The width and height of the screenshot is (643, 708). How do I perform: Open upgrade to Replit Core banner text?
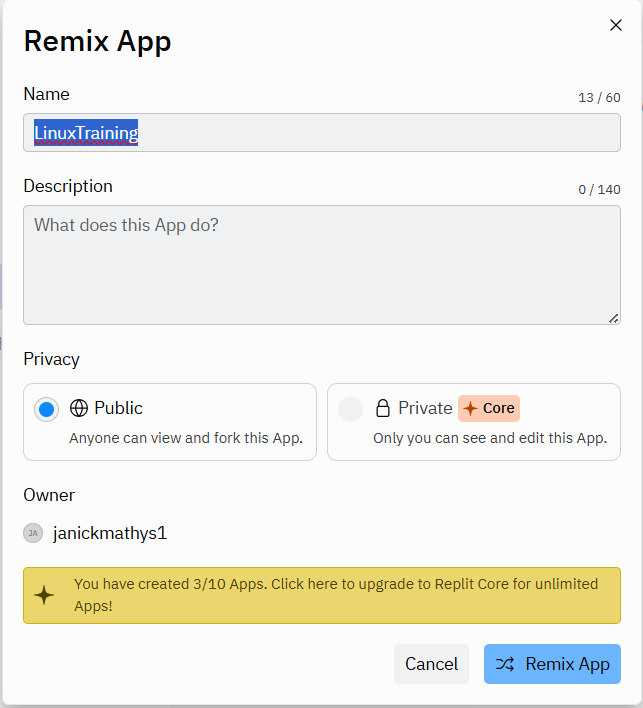point(335,594)
